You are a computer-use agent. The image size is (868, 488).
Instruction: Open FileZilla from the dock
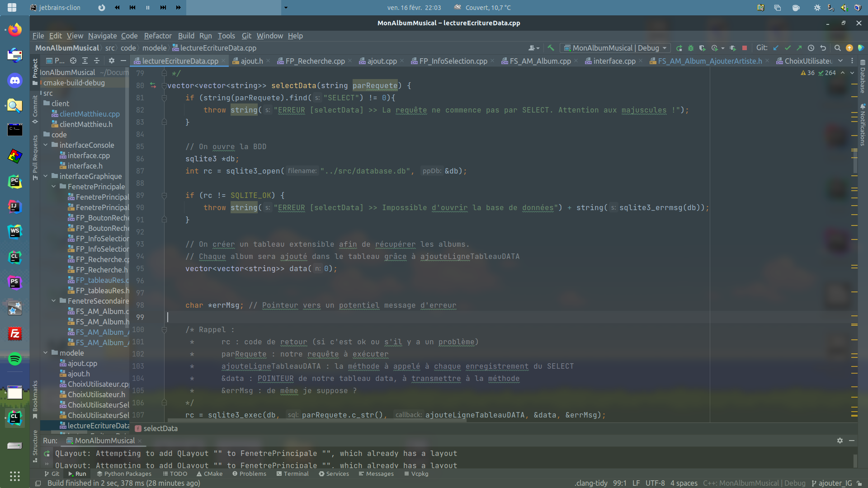[15, 333]
